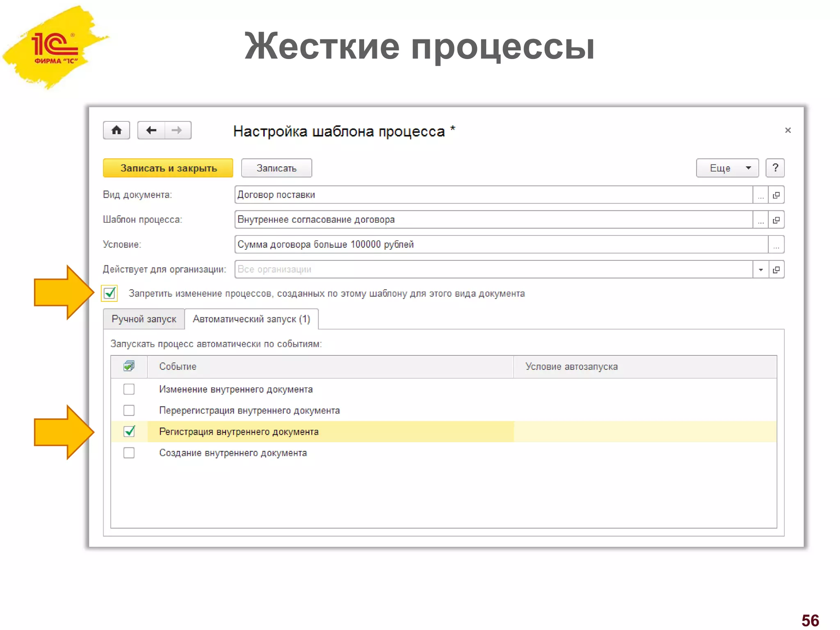
Task: Edit condition via Условие ellipsis button
Action: (776, 245)
